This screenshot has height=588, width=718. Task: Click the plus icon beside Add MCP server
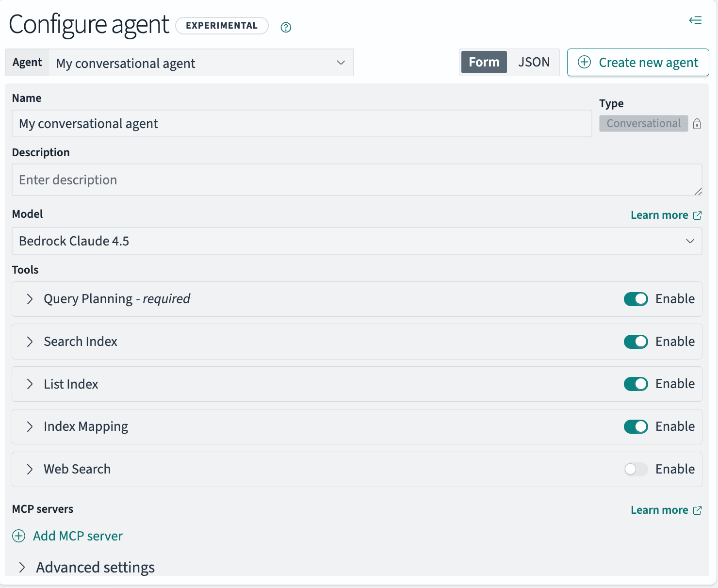click(19, 536)
